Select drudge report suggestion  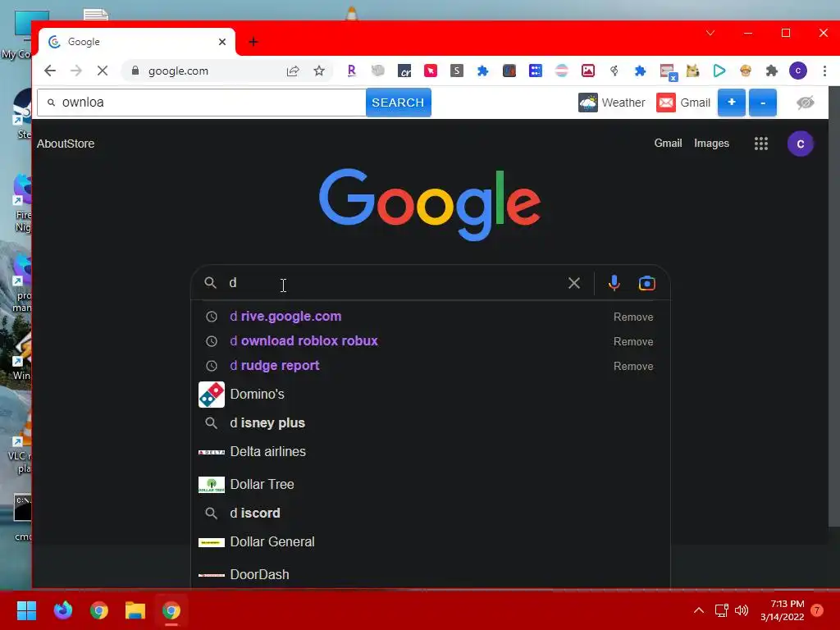tap(430, 366)
